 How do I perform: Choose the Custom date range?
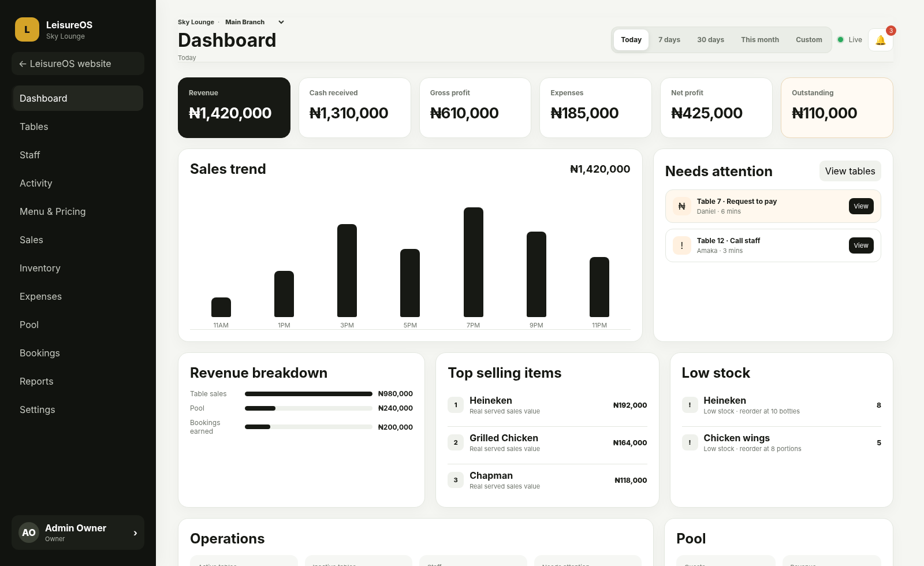pyautogui.click(x=808, y=40)
